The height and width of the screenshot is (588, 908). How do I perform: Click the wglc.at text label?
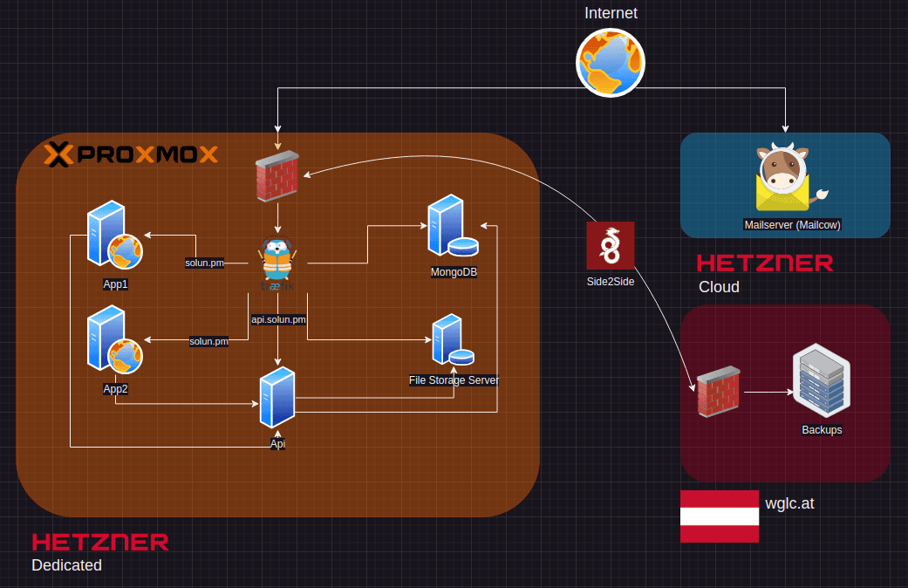point(789,503)
